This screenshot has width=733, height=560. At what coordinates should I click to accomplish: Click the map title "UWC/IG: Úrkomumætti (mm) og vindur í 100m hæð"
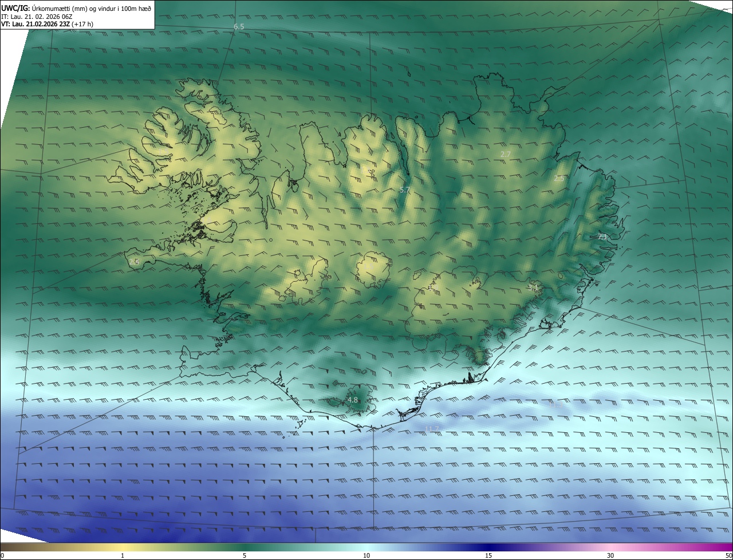[76, 7]
